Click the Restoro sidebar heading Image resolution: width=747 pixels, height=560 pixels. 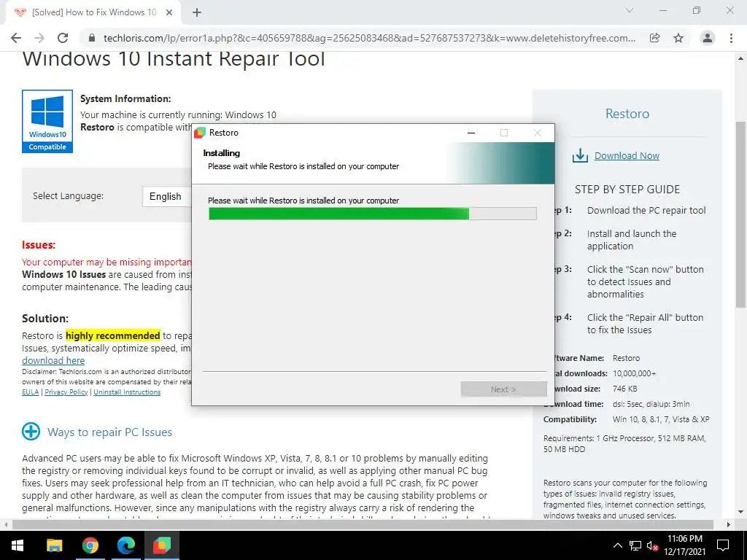pyautogui.click(x=627, y=113)
